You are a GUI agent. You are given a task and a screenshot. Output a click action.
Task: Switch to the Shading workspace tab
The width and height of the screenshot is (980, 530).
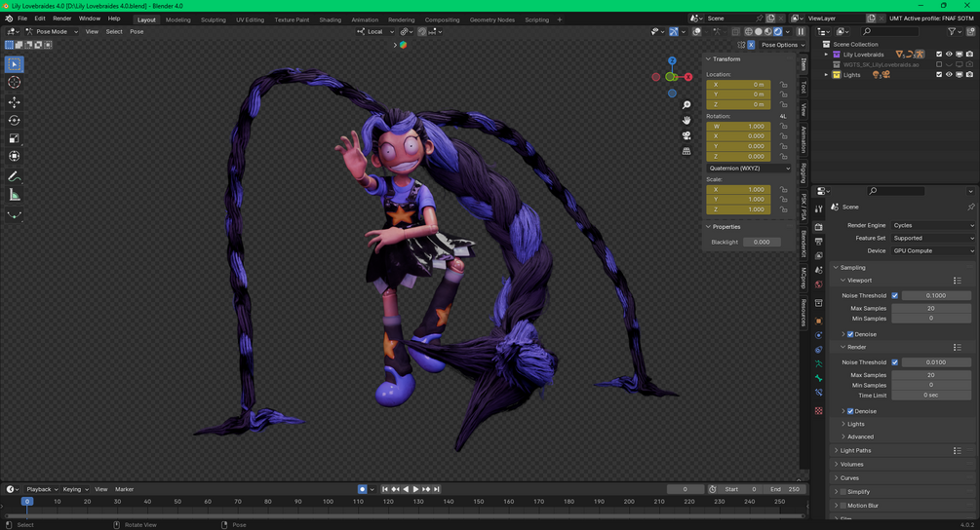point(330,20)
